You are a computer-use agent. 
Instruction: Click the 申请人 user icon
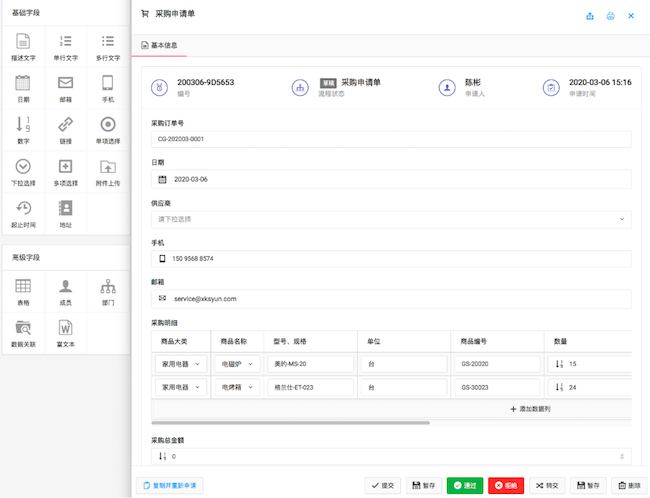pyautogui.click(x=447, y=87)
